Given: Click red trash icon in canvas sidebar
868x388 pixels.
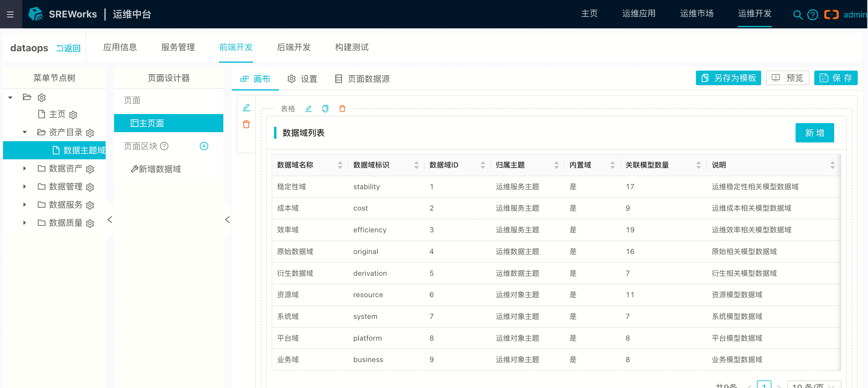Looking at the screenshot, I should click(x=246, y=124).
